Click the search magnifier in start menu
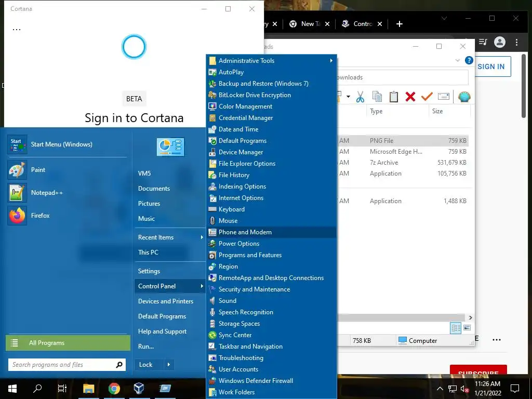532x399 pixels. click(x=119, y=365)
